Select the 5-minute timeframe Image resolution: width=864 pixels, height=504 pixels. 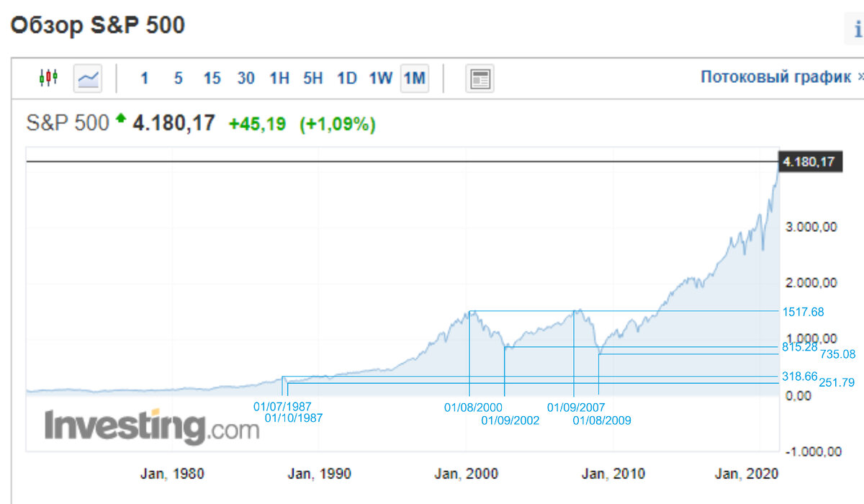(178, 78)
